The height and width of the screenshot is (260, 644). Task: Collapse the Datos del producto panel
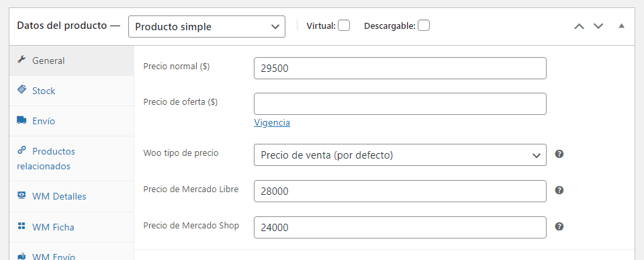621,26
